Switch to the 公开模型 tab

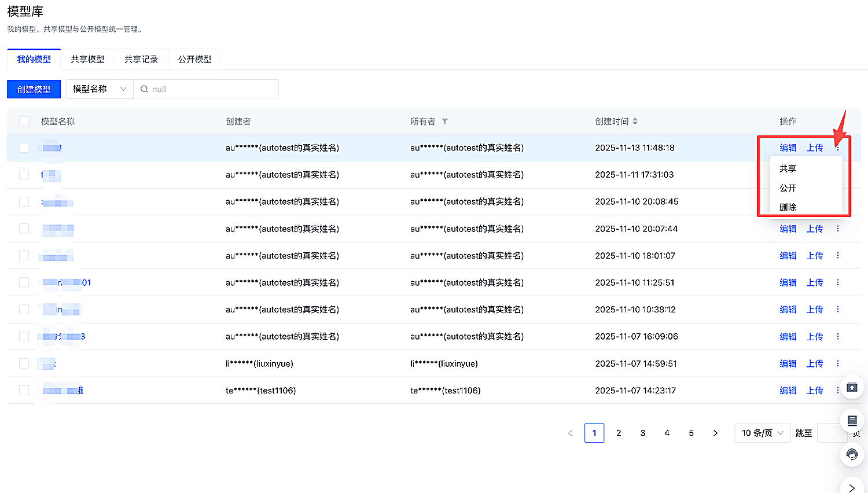click(195, 59)
